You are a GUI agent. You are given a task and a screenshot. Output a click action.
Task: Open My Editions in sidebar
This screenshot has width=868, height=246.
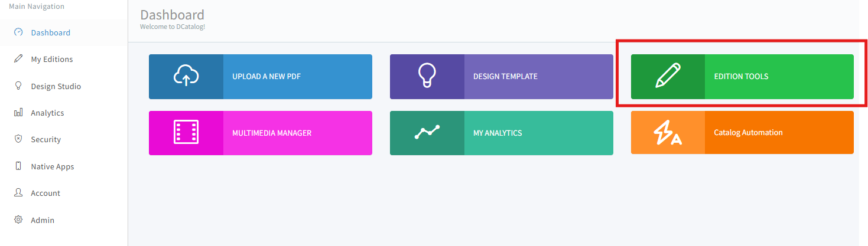point(52,59)
